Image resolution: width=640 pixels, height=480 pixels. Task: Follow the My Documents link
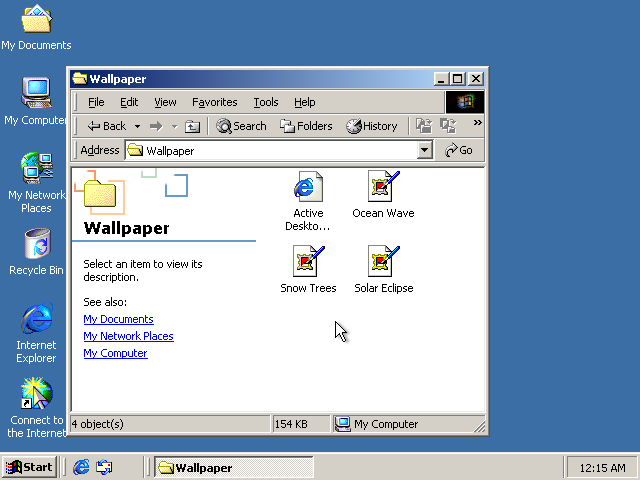[118, 319]
